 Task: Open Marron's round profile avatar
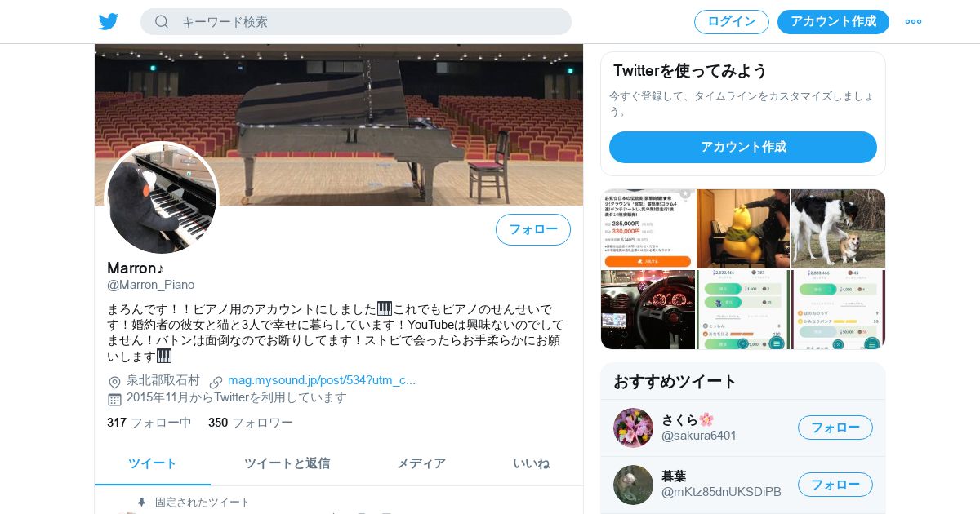[x=162, y=198]
